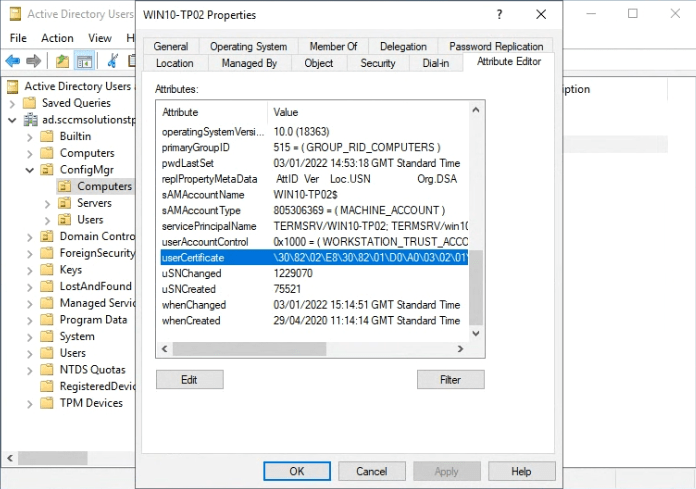Screen dimensions: 696x489
Task: Click the Back arrow toolbar icon
Action: coord(13,62)
